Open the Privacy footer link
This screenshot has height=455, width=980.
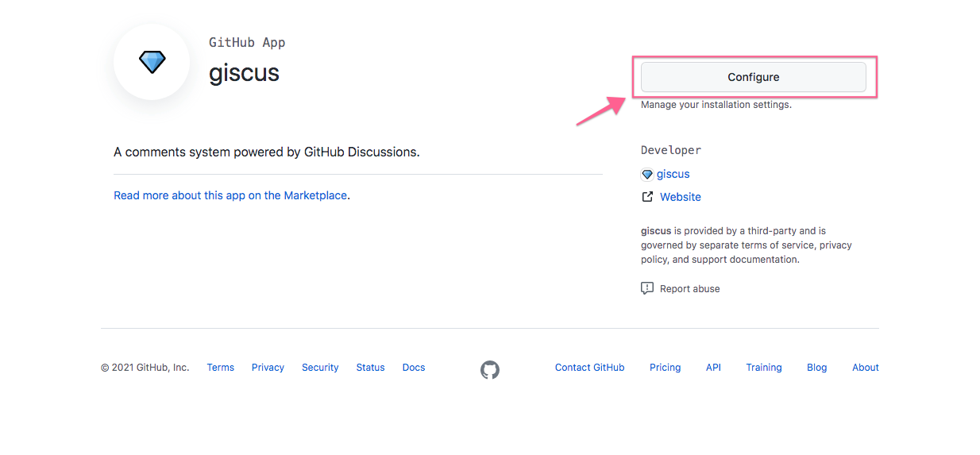click(268, 368)
